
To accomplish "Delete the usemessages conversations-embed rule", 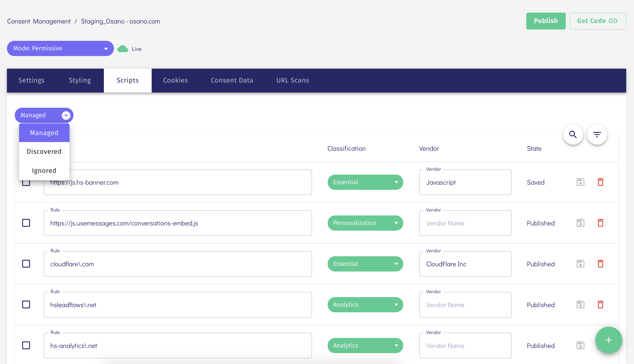I will point(601,223).
